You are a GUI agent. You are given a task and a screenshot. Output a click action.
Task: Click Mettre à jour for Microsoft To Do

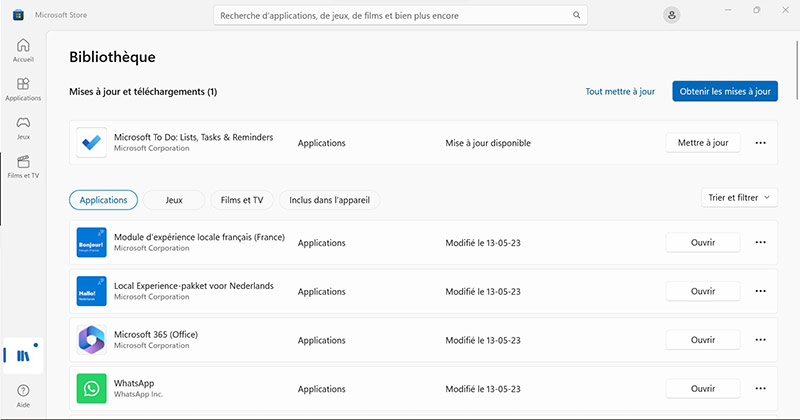703,143
